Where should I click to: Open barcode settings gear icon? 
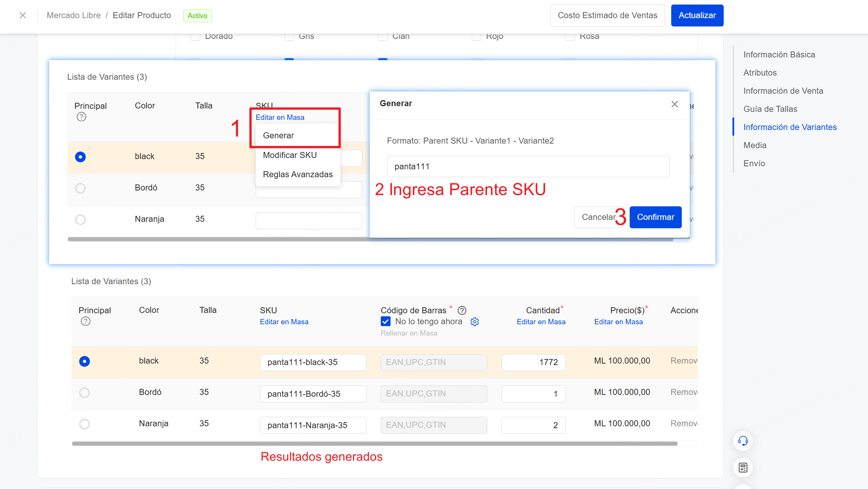[x=475, y=322]
